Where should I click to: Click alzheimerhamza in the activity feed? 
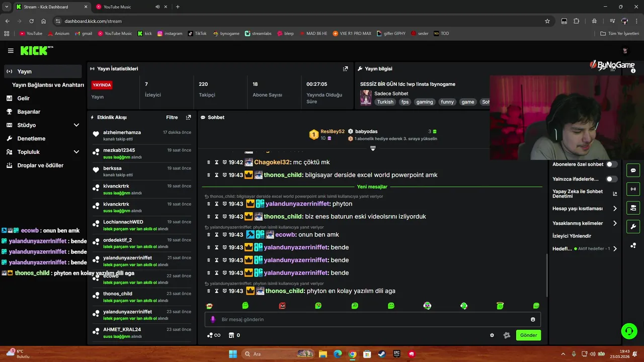[122, 132]
